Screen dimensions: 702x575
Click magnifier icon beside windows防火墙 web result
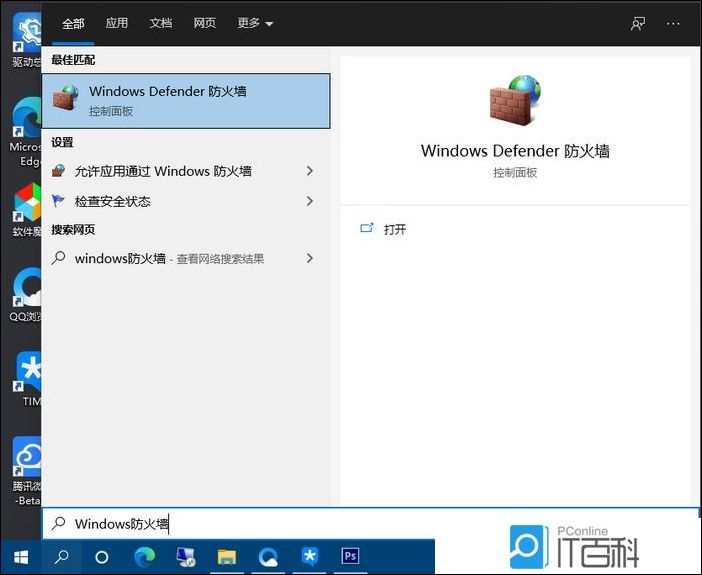(59, 258)
